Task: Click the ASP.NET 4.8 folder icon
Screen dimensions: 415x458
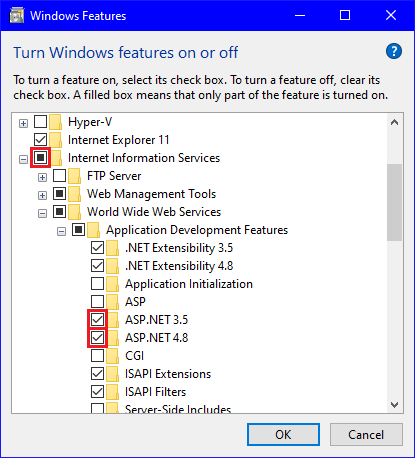Action: [113, 338]
